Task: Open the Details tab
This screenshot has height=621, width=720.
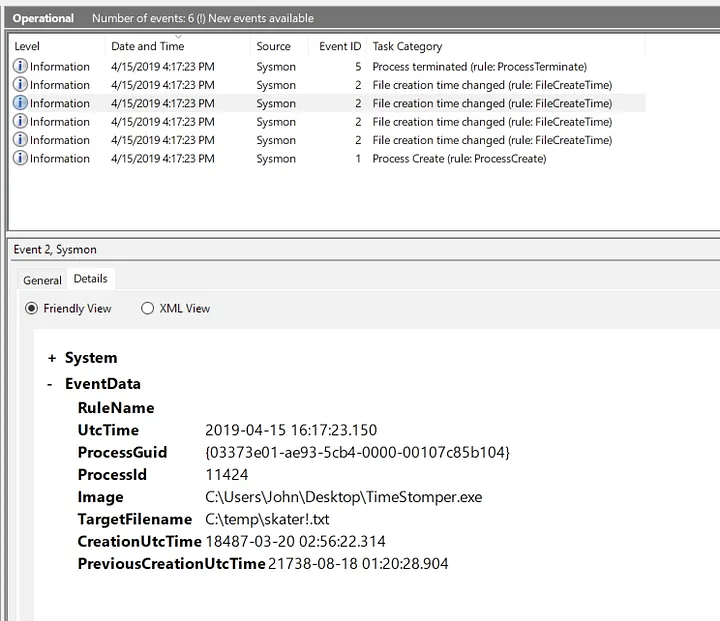Action: click(91, 279)
